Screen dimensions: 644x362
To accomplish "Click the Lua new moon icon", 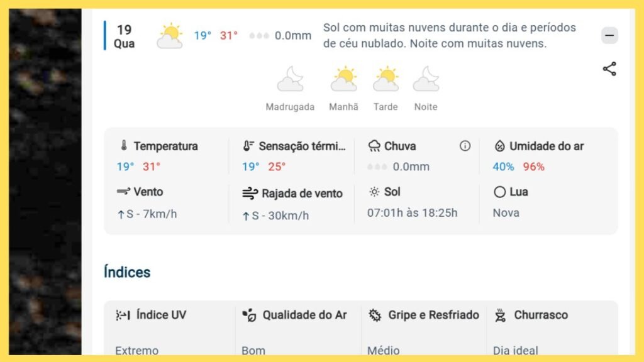I will pos(499,192).
